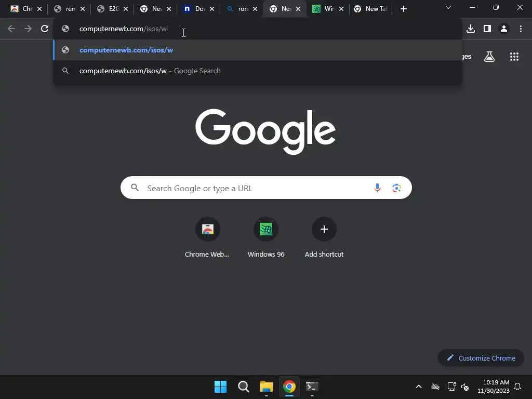Open the profile avatar icon
532x399 pixels.
click(504, 29)
